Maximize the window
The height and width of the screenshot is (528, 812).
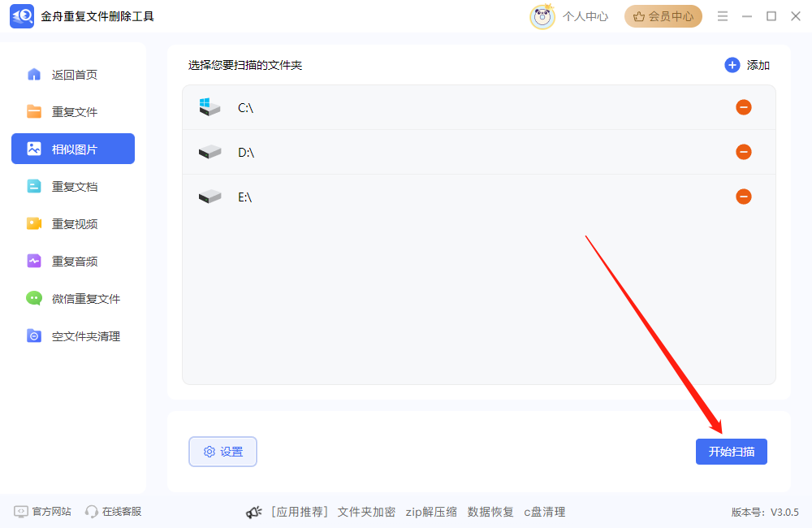click(x=771, y=16)
